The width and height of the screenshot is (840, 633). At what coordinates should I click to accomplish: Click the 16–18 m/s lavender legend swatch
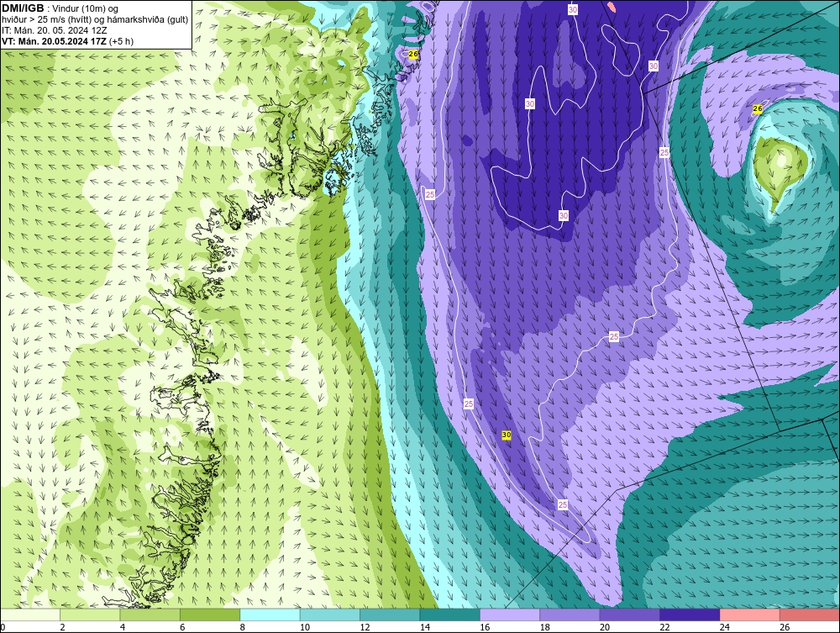tap(510, 615)
